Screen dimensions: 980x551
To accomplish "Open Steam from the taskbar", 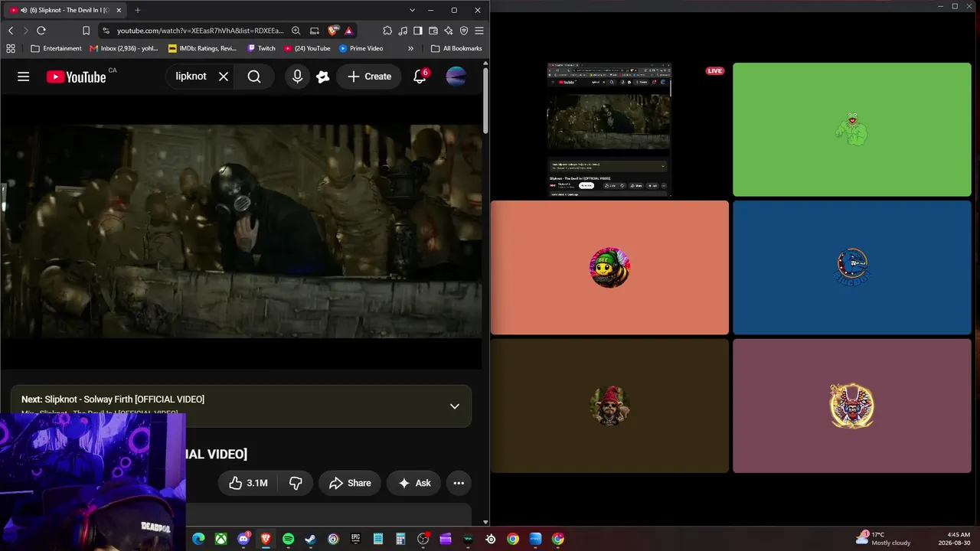I will click(x=310, y=539).
